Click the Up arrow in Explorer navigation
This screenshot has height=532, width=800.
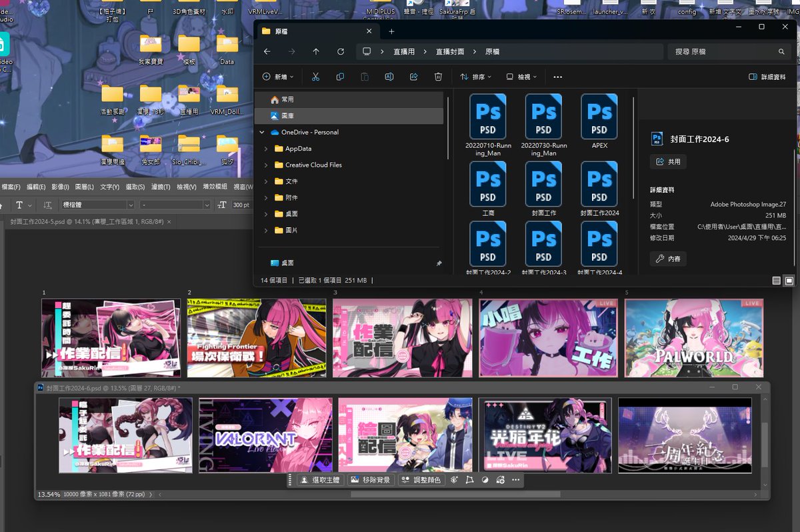pyautogui.click(x=316, y=51)
